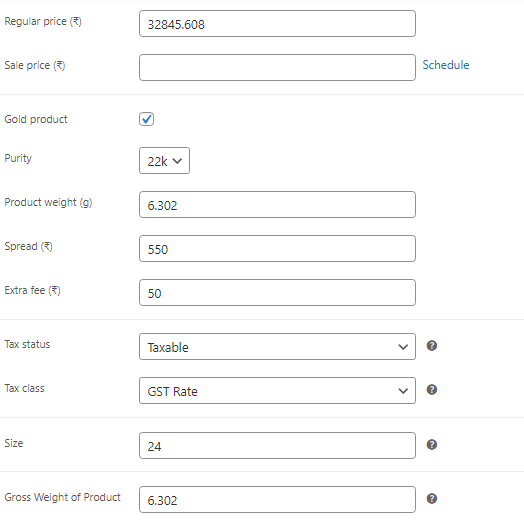Screen dimensions: 524x520
Task: Open the Schedule sale price link
Action: pos(446,65)
